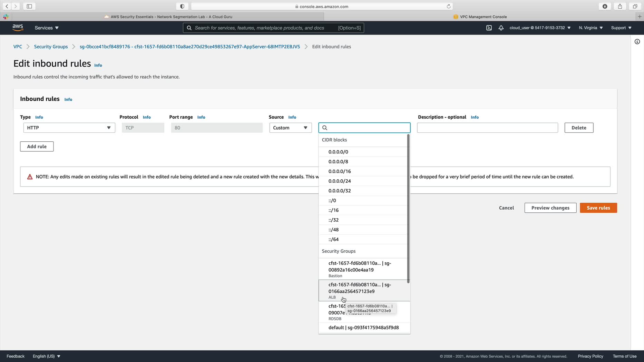Click the Save rules button
This screenshot has height=362, width=644.
tap(598, 208)
